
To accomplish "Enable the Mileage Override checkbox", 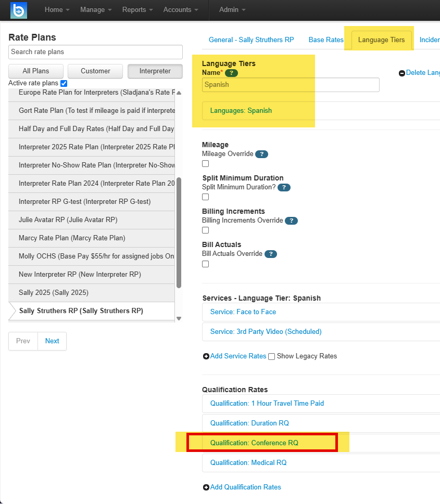I will point(205,164).
